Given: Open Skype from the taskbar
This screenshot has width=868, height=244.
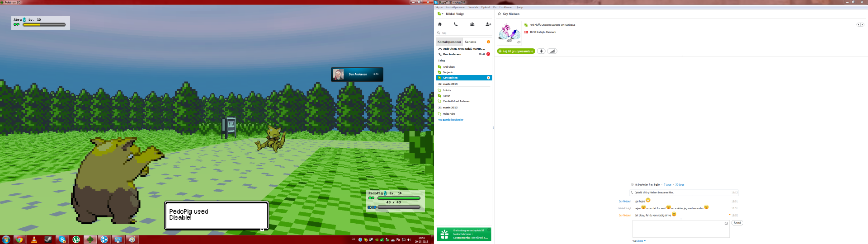Looking at the screenshot, I should [x=62, y=239].
